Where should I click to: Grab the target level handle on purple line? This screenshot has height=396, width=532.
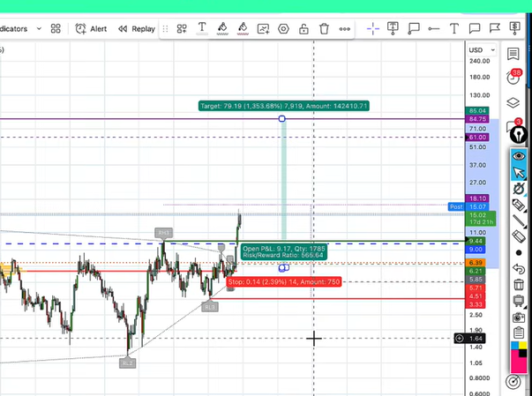point(282,119)
